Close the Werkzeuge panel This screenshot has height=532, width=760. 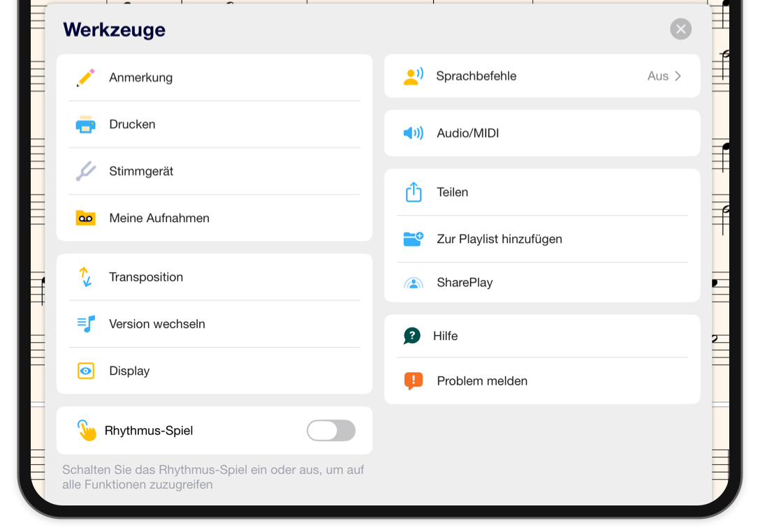[x=681, y=29]
